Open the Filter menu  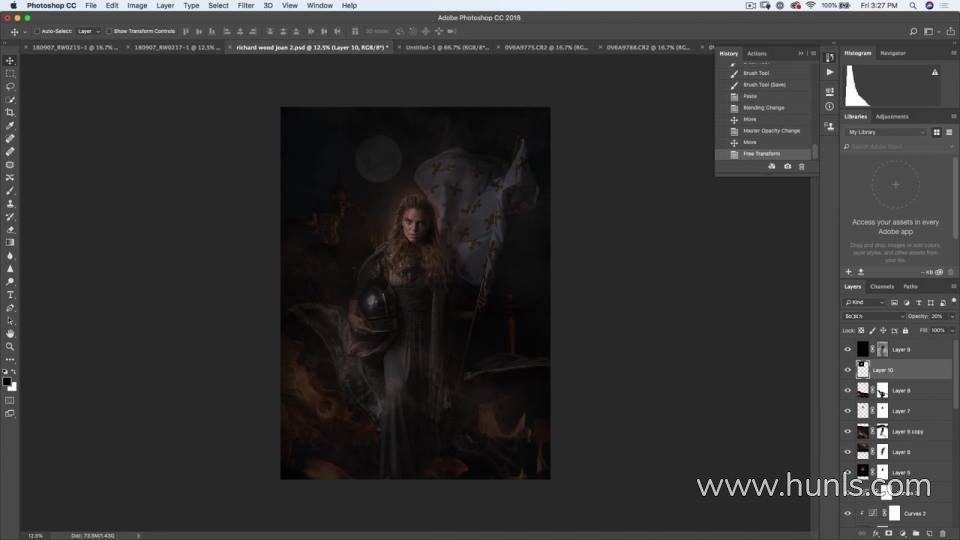pyautogui.click(x=246, y=6)
